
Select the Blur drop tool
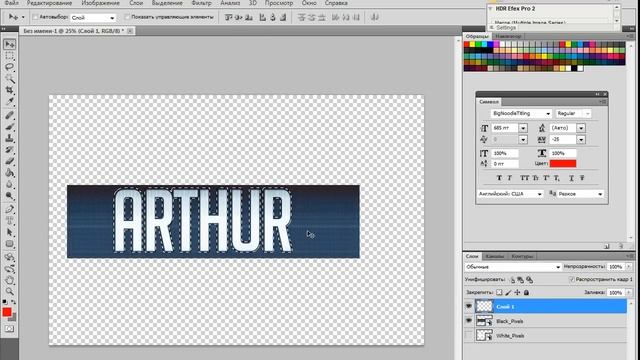pos(9,184)
